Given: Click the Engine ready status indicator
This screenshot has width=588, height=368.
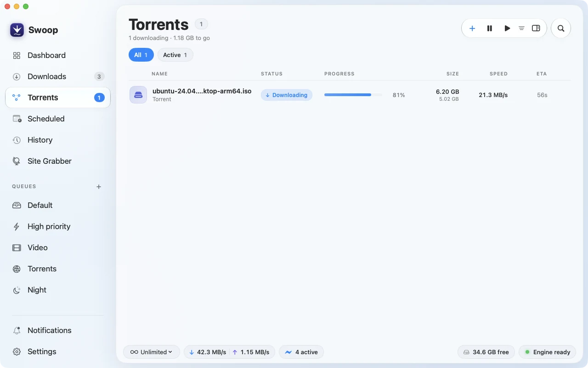Looking at the screenshot, I should 547,352.
